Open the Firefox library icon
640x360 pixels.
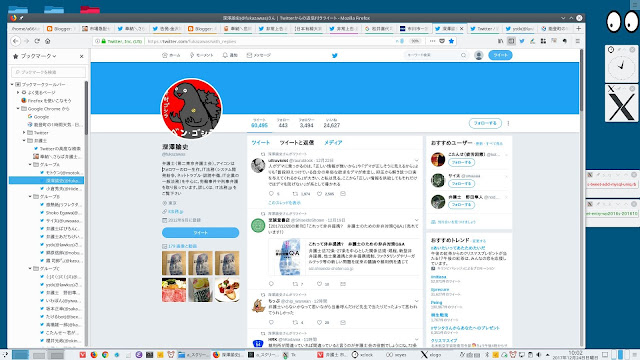pos(500,41)
